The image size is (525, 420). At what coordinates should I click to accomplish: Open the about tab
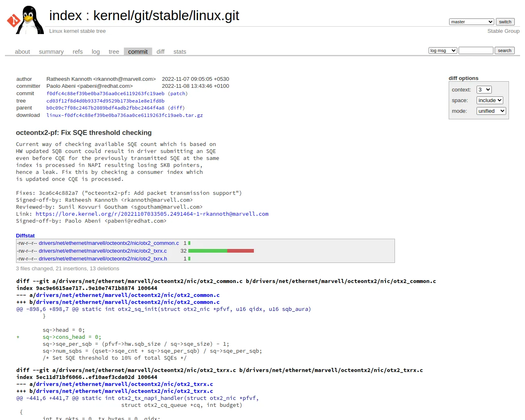point(22,52)
